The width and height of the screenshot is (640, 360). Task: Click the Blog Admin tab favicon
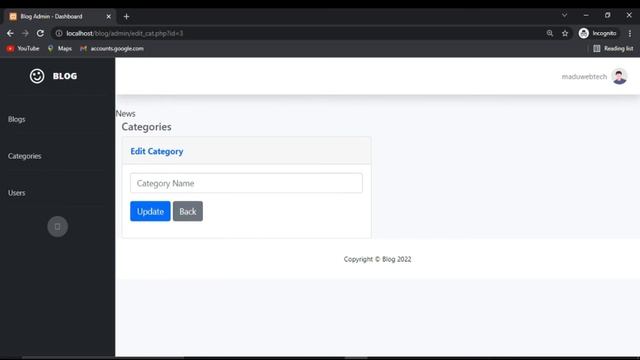tap(13, 17)
